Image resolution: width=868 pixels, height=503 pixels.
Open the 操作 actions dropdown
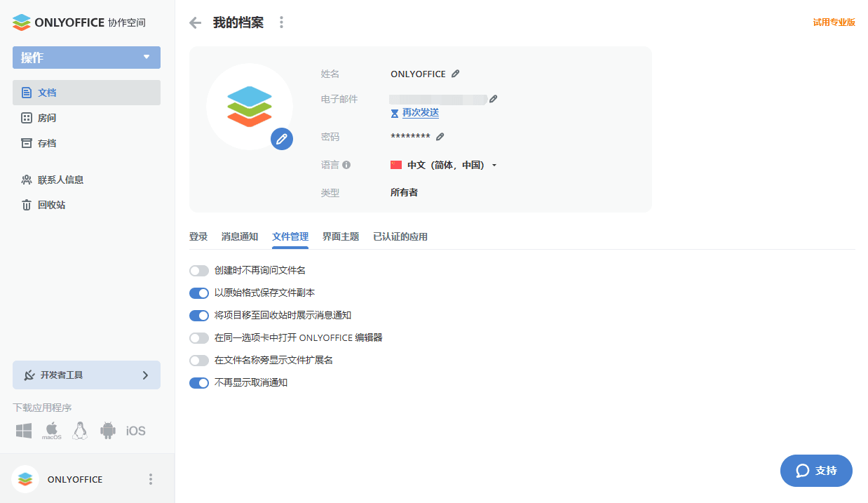tap(86, 58)
